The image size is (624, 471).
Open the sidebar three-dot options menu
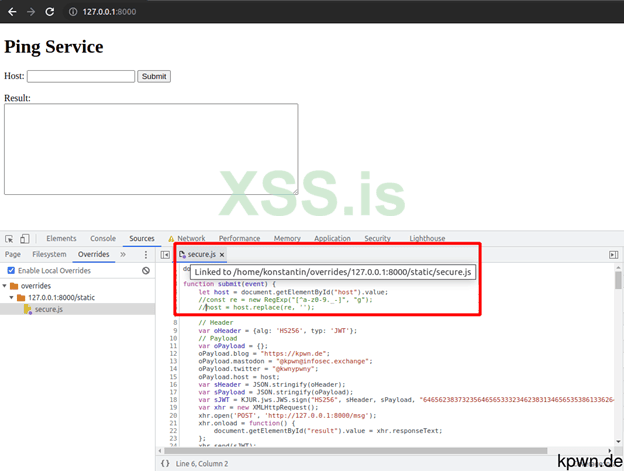[x=146, y=255]
